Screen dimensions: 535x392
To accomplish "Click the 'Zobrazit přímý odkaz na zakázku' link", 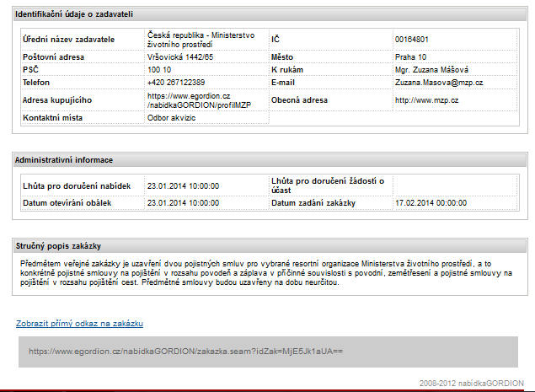I will point(79,323).
